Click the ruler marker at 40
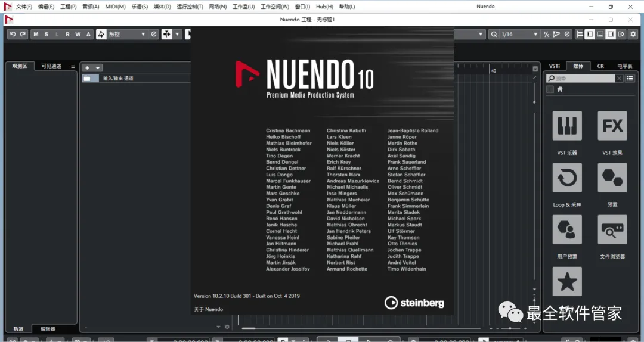The height and width of the screenshot is (342, 644). [x=494, y=71]
